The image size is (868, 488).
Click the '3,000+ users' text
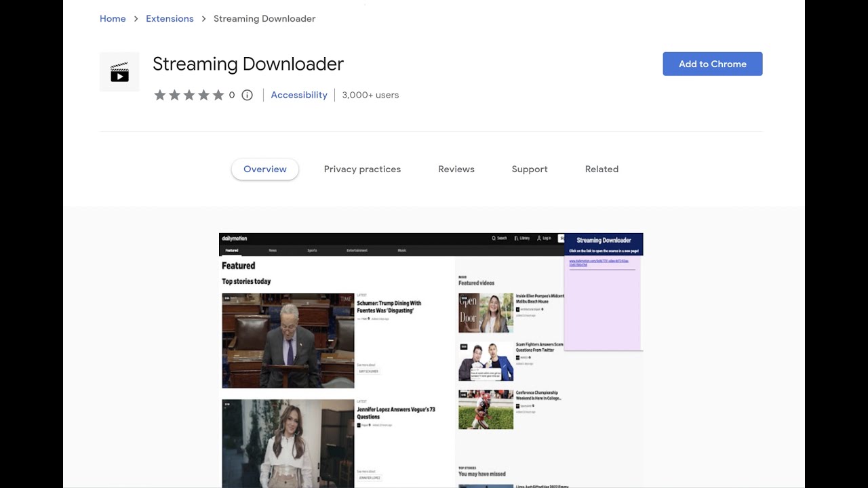coord(370,95)
